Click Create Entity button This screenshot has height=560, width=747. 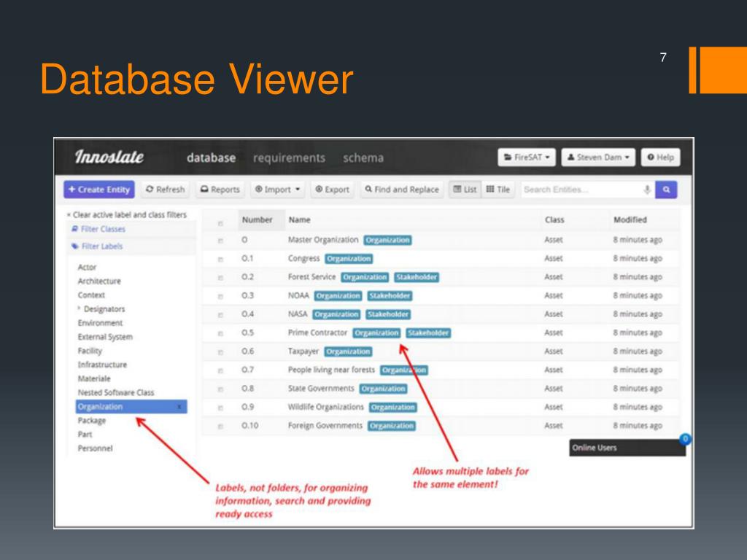(99, 190)
